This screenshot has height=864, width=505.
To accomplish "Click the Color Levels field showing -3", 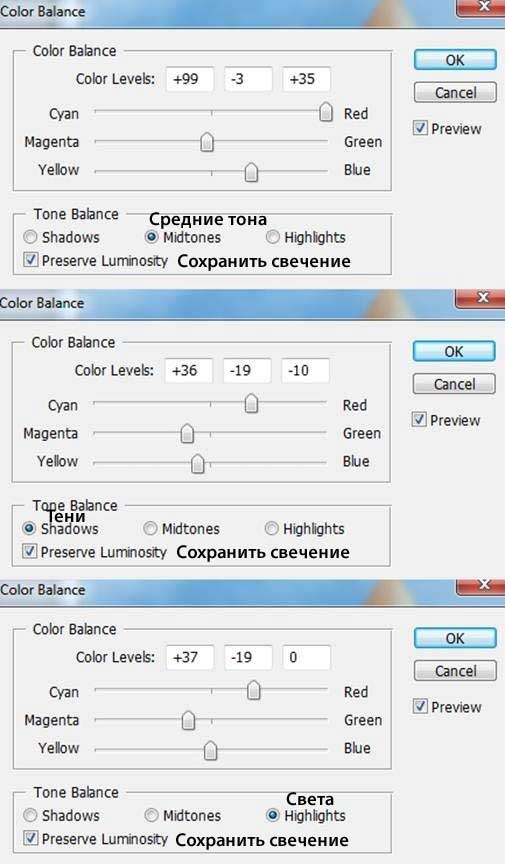I will coord(248,79).
